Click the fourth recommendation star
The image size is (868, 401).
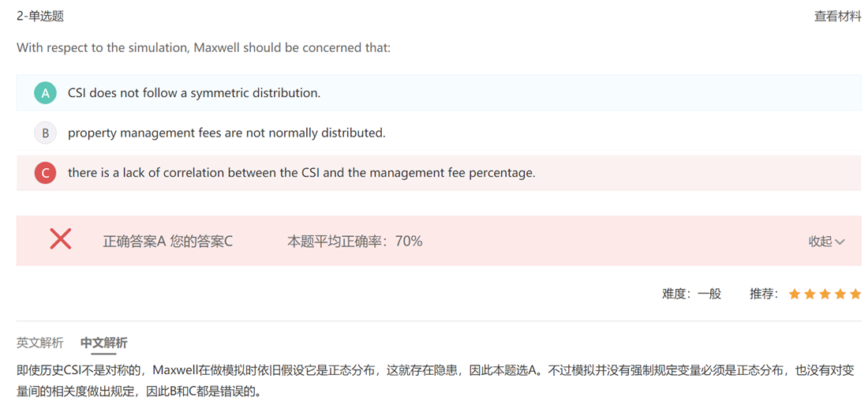(x=840, y=294)
